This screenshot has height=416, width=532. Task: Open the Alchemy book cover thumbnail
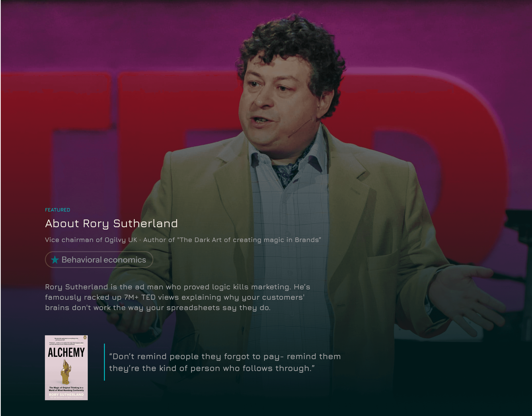click(66, 368)
